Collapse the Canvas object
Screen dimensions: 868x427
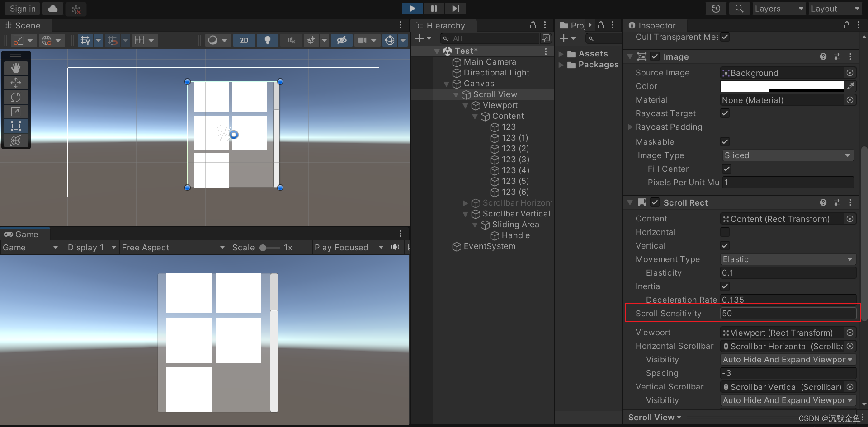coord(447,84)
